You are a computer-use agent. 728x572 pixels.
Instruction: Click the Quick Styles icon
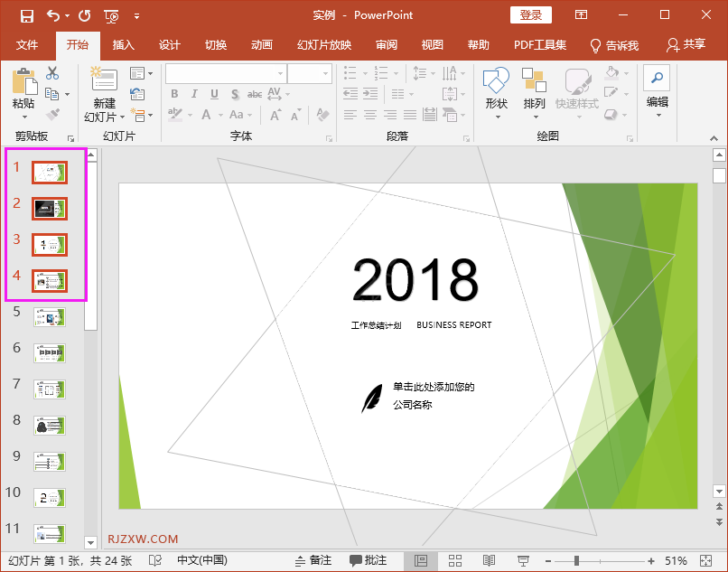pos(577,80)
